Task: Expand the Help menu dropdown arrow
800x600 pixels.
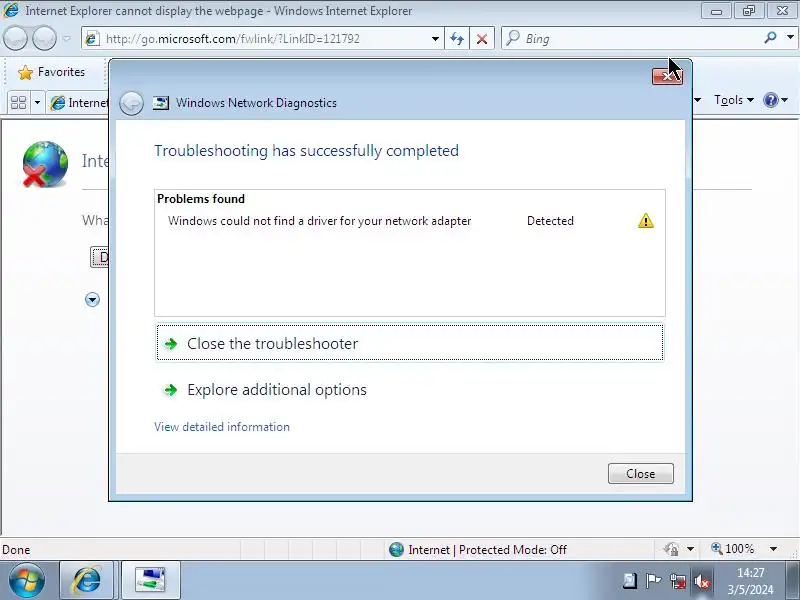Action: [x=785, y=100]
